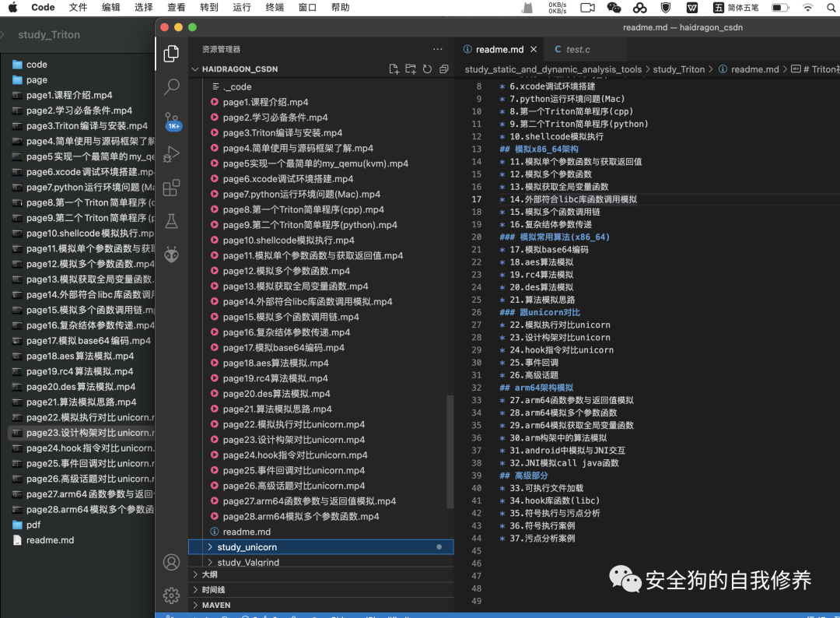Open Source Control view with 1K+ badge
Image resolution: width=840 pixels, height=618 pixels.
coord(172,121)
